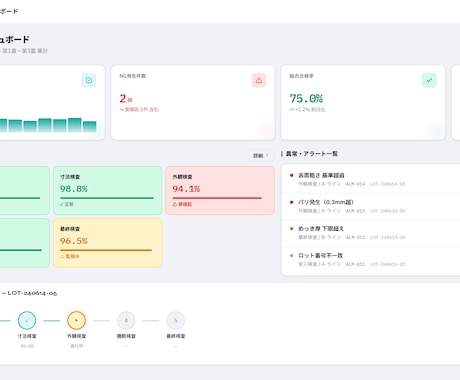Image resolution: width=460 pixels, height=380 pixels.
Task: Click the LOT-240614-05 heading
Action: [x=32, y=293]
